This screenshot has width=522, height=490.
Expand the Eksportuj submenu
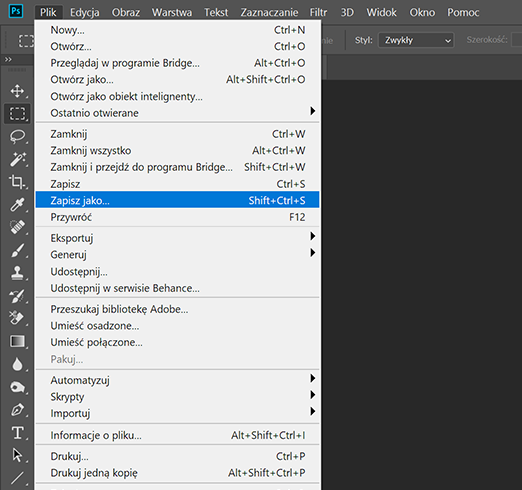[177, 238]
